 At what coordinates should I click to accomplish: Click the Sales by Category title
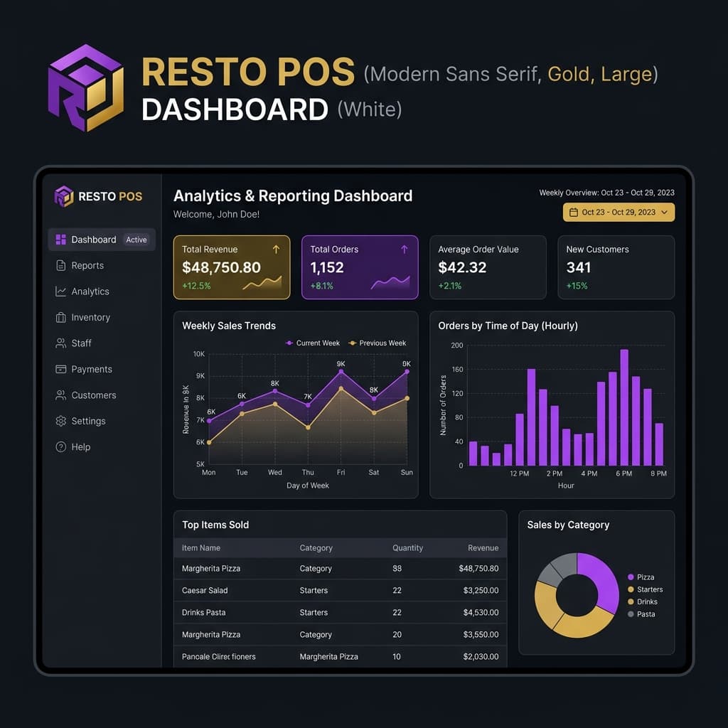(568, 525)
